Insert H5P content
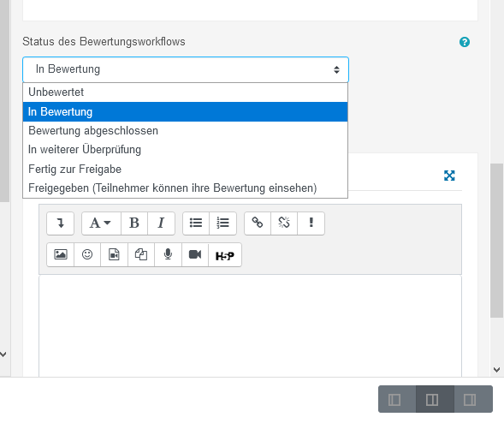504x423 pixels. (225, 255)
